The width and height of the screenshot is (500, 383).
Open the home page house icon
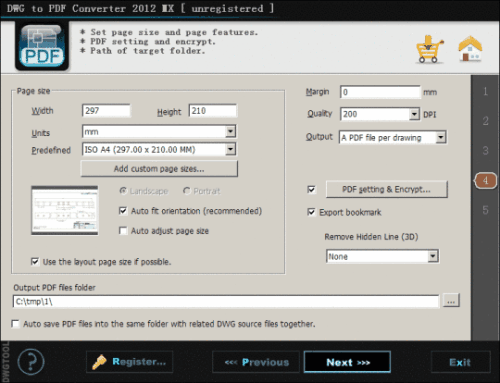(470, 49)
